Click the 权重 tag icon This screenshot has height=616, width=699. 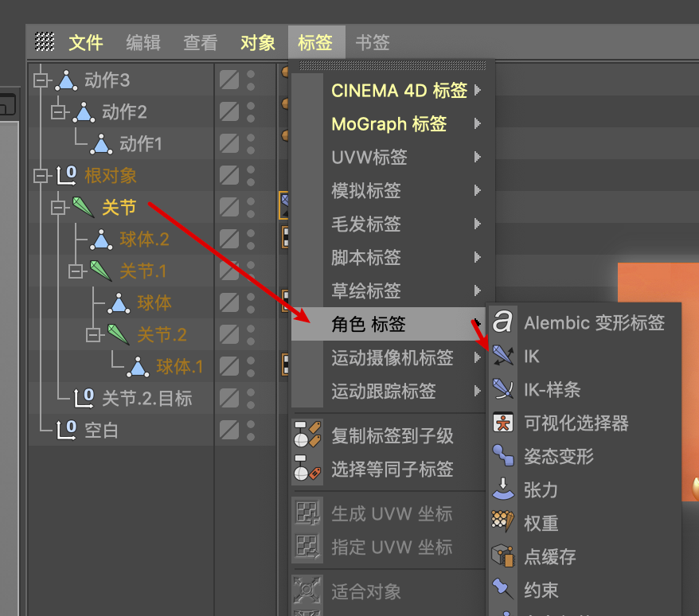tap(503, 522)
